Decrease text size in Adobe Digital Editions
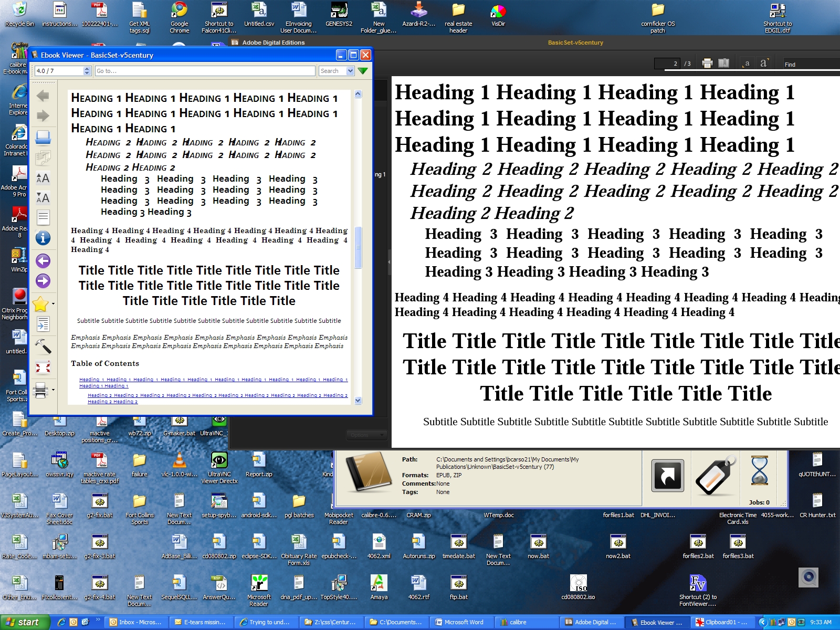The image size is (840, 630). coord(747,64)
